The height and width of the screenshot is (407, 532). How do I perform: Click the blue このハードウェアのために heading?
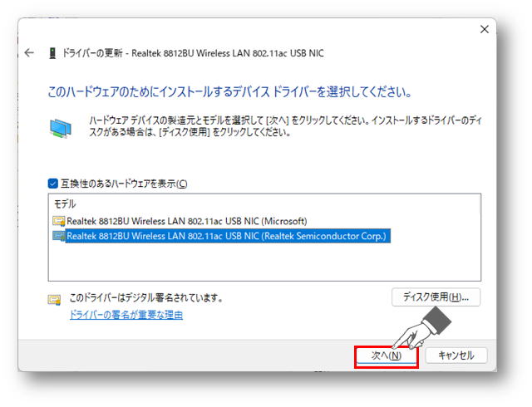pyautogui.click(x=229, y=91)
